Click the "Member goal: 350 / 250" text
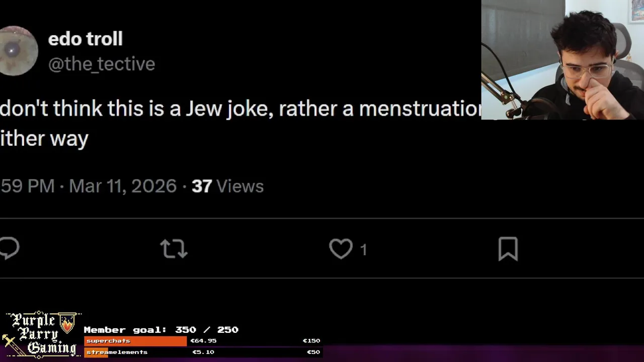The width and height of the screenshot is (644, 362). click(161, 330)
